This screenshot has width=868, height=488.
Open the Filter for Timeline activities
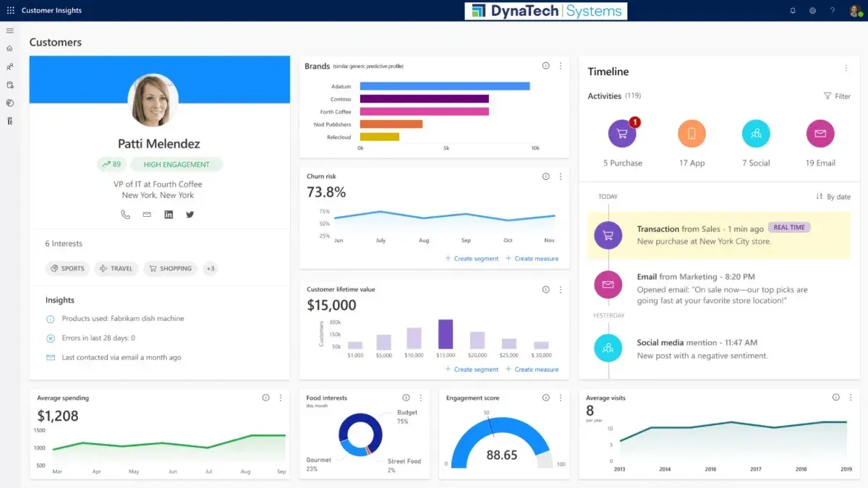point(837,96)
